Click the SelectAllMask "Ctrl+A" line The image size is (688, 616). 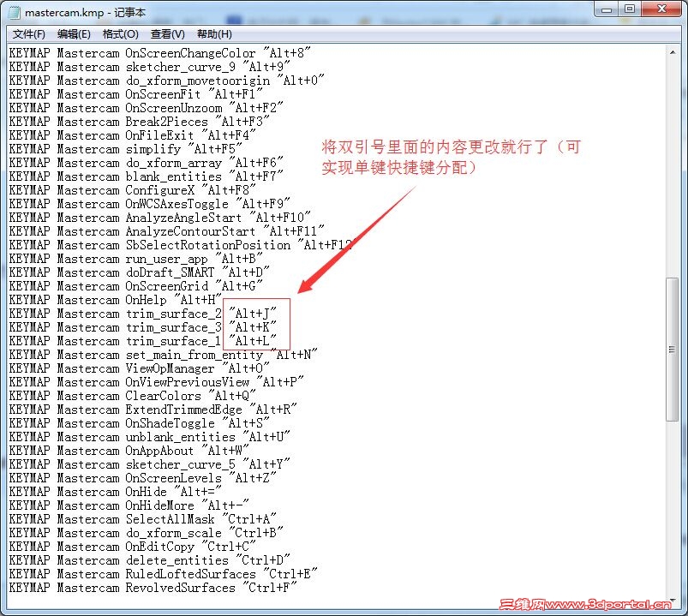coord(142,519)
